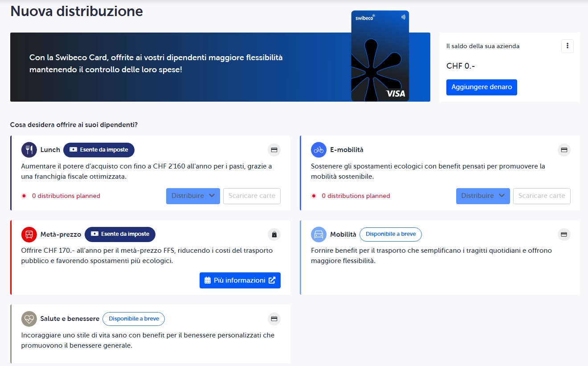Click the Metà-prezzo train icon
The height and width of the screenshot is (366, 588).
(x=29, y=234)
